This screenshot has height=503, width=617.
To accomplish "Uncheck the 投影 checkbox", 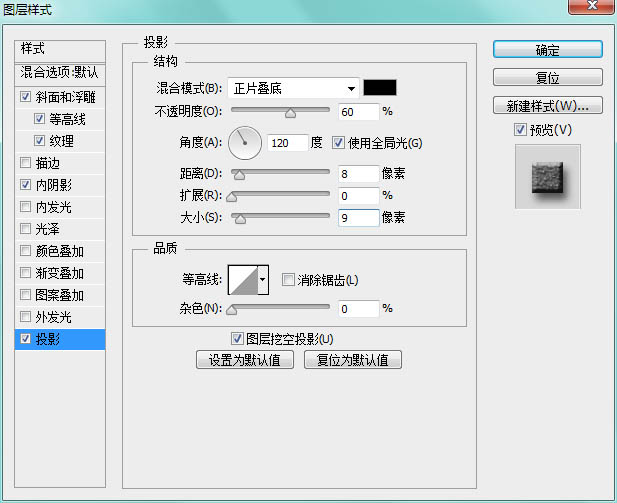I will click(x=26, y=338).
